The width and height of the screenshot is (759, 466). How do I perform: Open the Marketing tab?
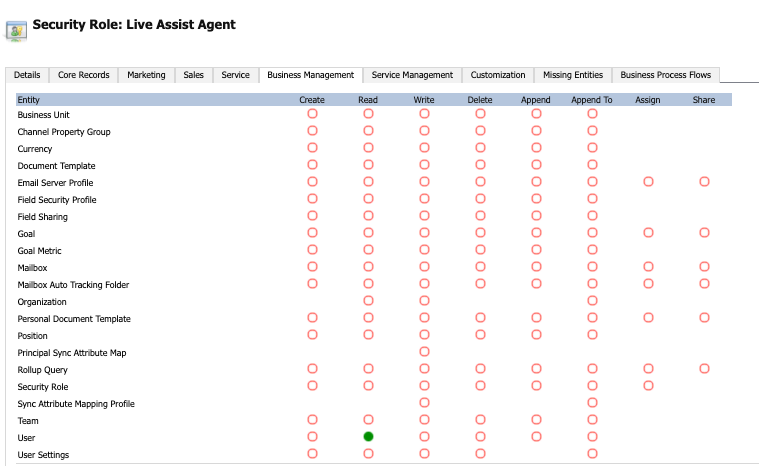point(146,75)
